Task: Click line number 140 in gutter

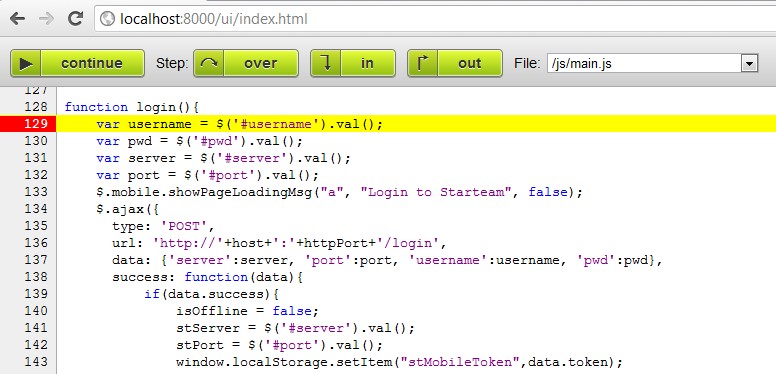Action: click(x=36, y=311)
